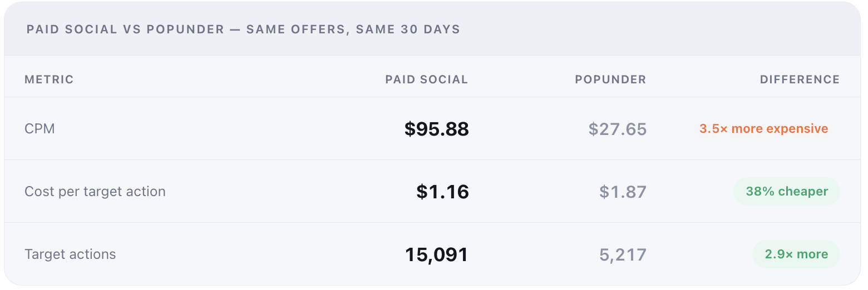Image resolution: width=868 pixels, height=290 pixels.
Task: Click the word "POPUNDER" in the table title
Action: pyautogui.click(x=185, y=29)
